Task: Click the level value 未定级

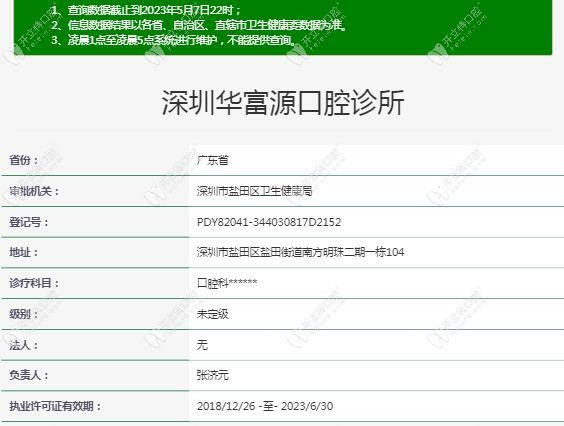Action: (213, 314)
